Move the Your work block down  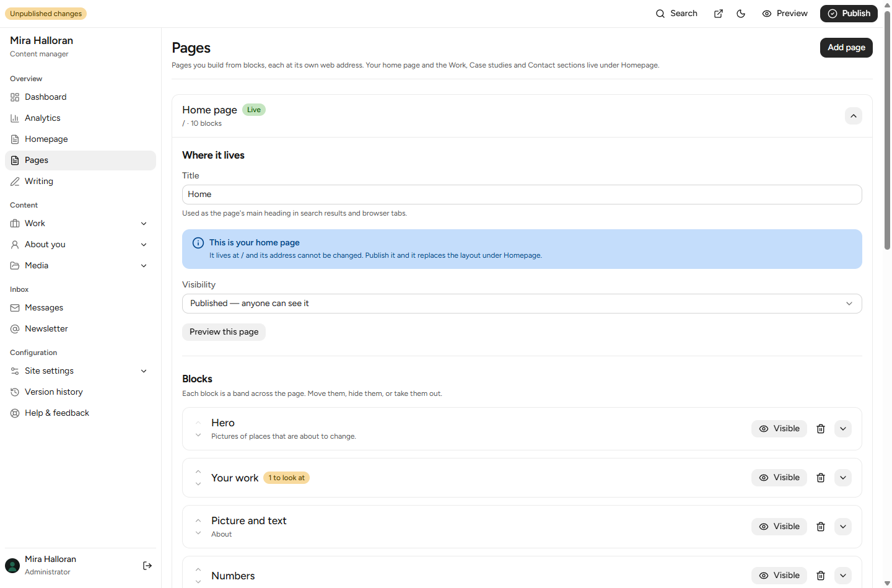click(198, 484)
